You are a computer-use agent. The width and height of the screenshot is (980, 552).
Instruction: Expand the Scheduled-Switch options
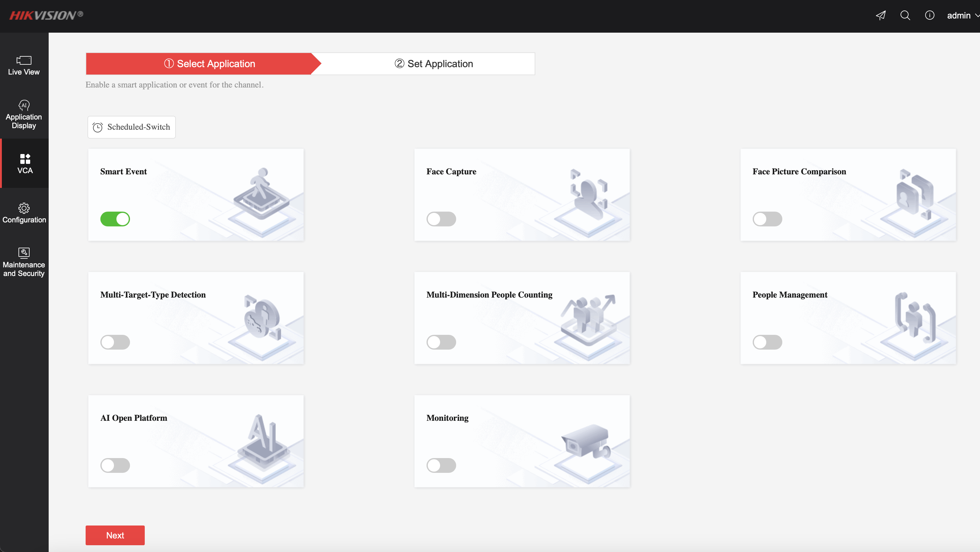click(x=132, y=127)
